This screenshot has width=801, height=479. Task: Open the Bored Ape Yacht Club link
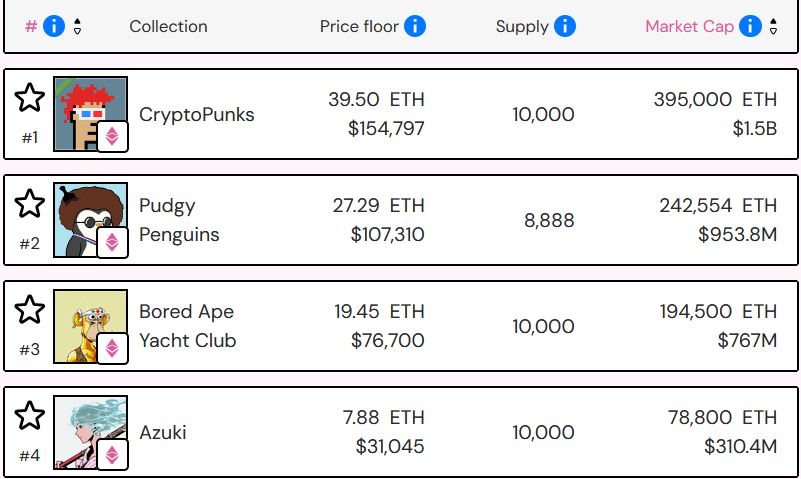[187, 326]
